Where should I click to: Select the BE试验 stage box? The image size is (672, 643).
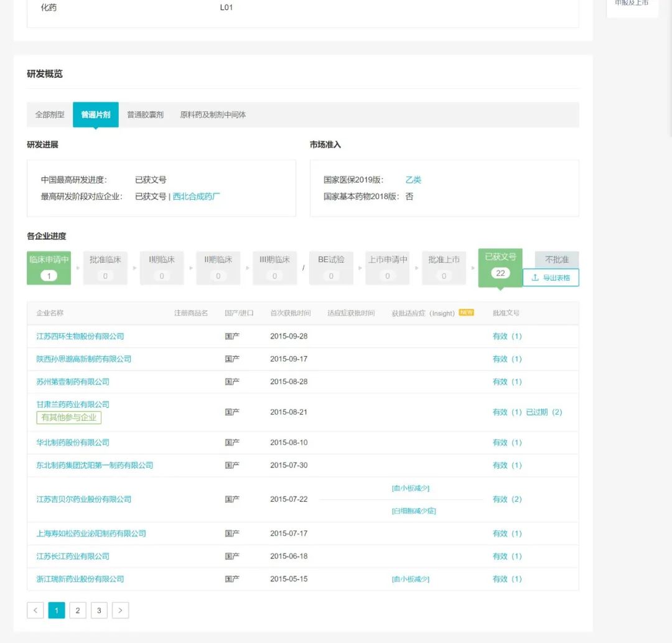tap(331, 268)
